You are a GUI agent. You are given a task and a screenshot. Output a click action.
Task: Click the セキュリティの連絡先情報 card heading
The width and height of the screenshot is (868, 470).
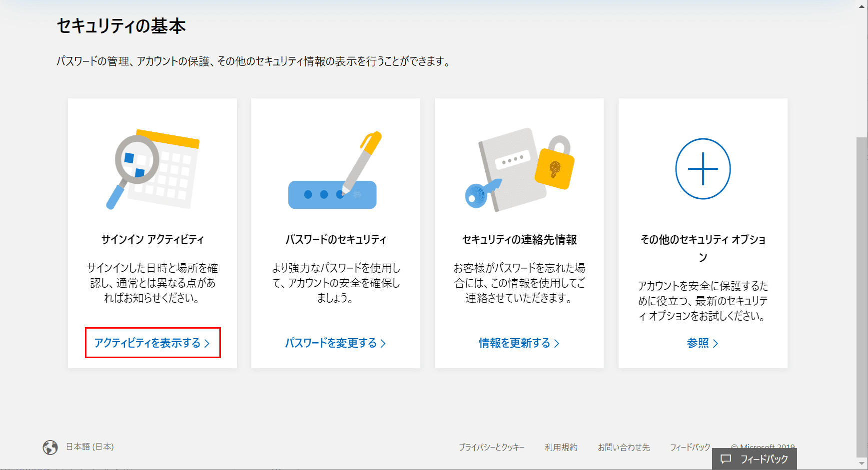coord(519,240)
